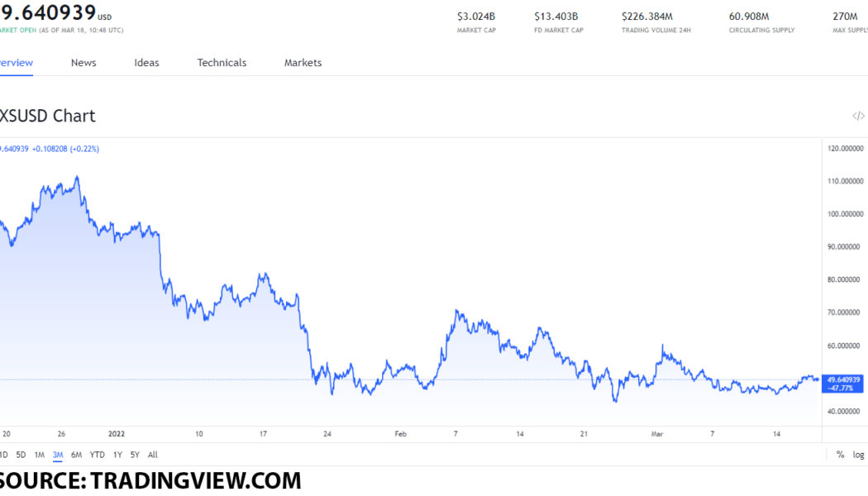Enable the log scale toggle
The image size is (868, 496).
pos(858,455)
